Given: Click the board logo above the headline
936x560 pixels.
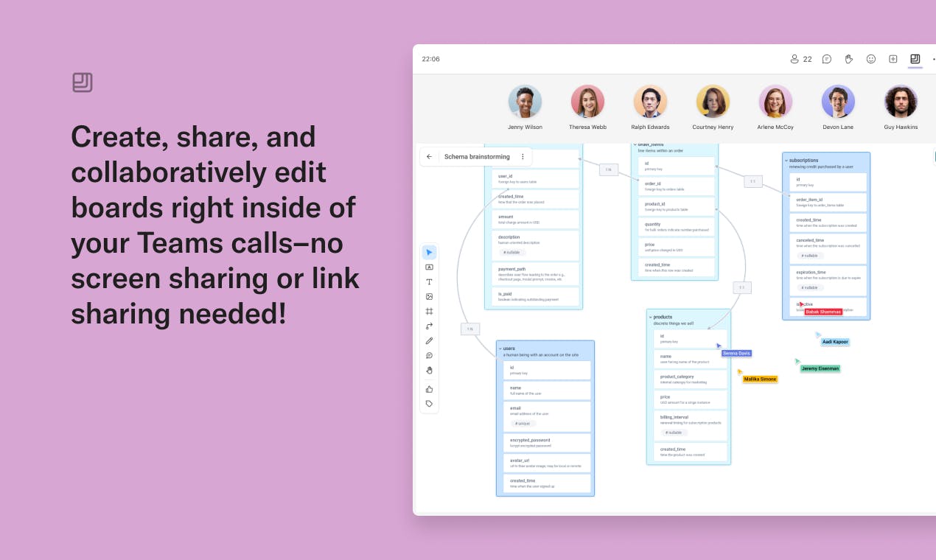Looking at the screenshot, I should tap(83, 83).
